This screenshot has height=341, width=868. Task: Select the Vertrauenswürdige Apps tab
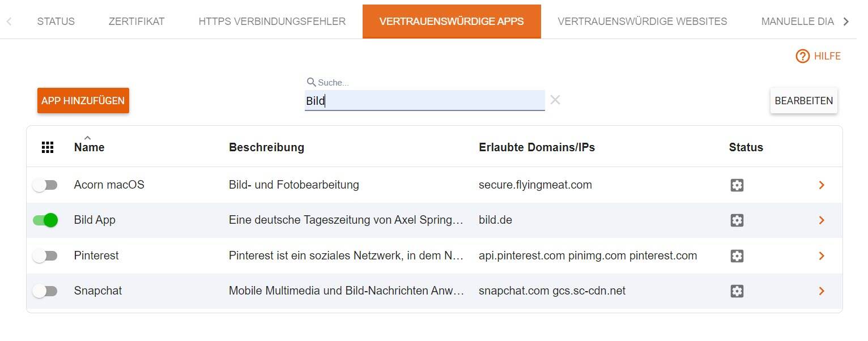point(452,22)
